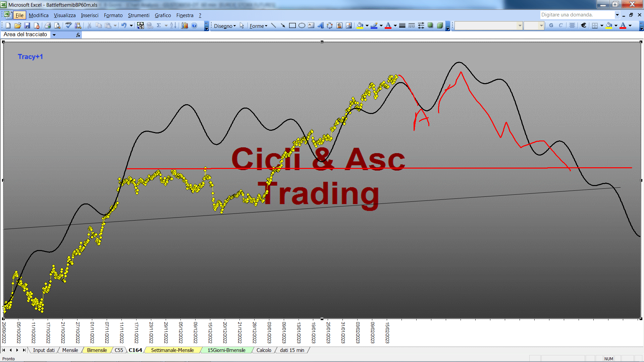Insert WordArt
The height and width of the screenshot is (362, 644).
click(321, 25)
